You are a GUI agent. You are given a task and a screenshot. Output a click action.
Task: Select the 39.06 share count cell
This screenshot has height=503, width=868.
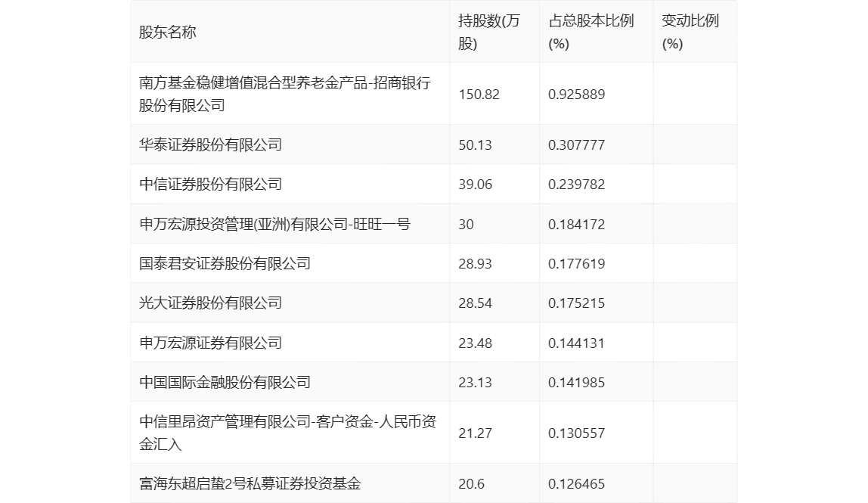475,185
